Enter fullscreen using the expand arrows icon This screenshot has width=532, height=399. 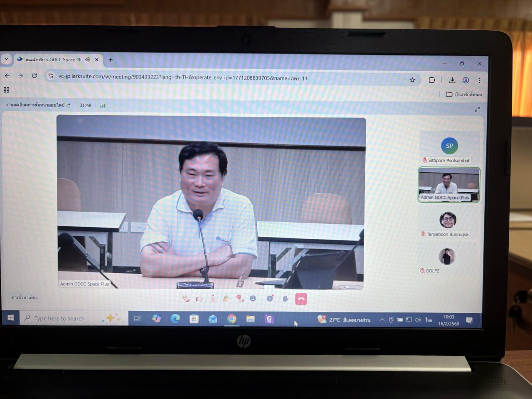(x=477, y=109)
